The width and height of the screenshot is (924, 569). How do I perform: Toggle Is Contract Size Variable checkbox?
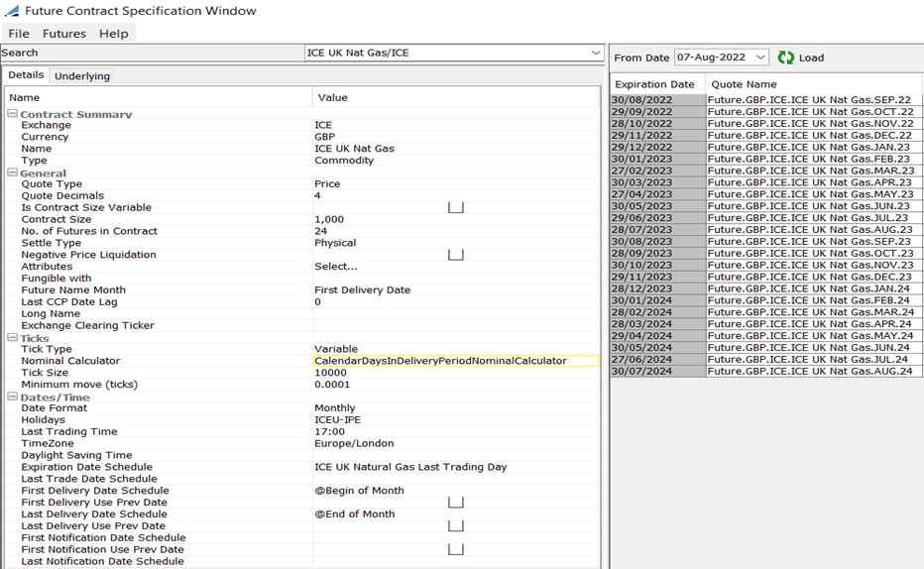[x=455, y=207]
